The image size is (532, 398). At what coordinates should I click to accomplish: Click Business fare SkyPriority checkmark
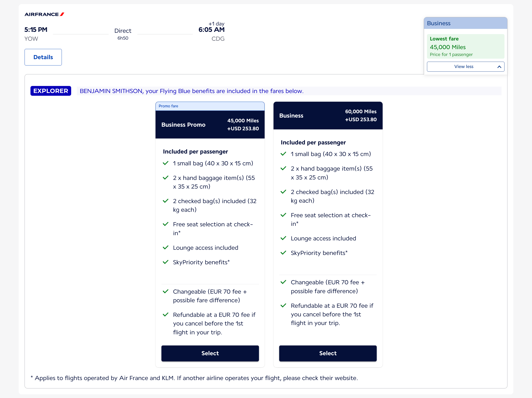pos(283,253)
